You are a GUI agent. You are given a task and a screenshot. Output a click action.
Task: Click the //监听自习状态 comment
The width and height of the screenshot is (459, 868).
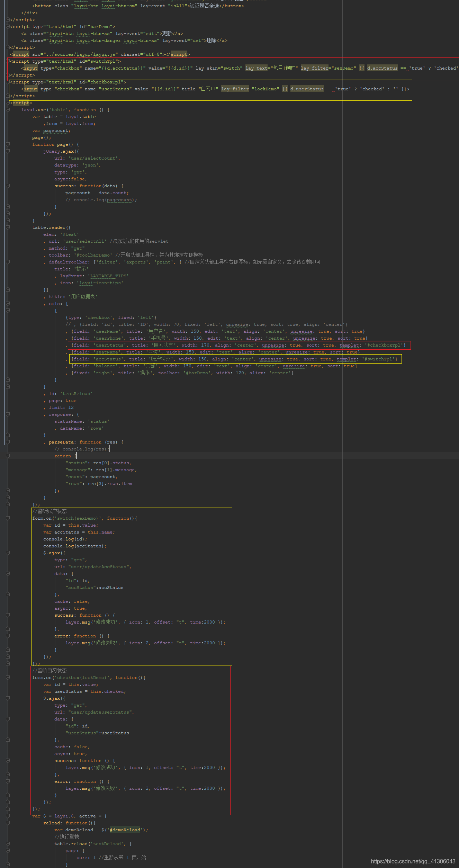tap(49, 671)
